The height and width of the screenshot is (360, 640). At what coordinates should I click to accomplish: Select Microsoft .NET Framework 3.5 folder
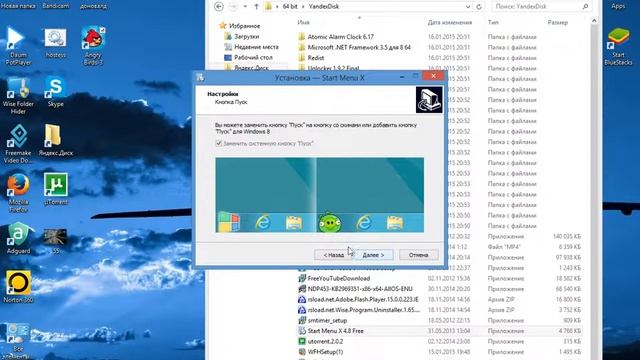pyautogui.click(x=359, y=47)
